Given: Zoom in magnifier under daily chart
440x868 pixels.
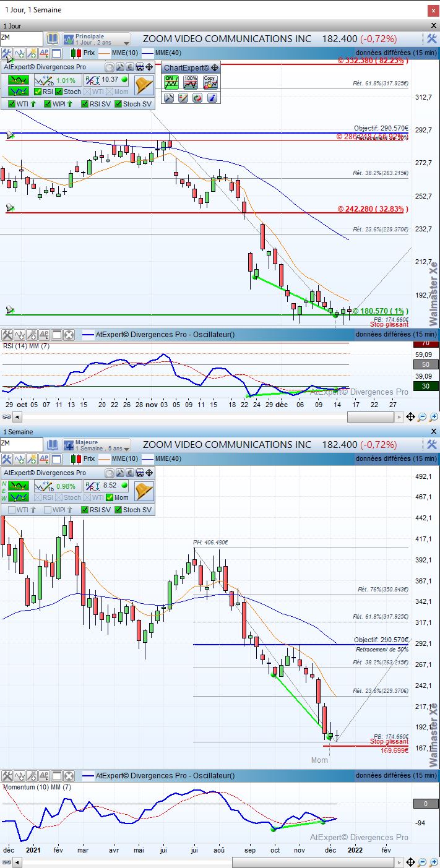Looking at the screenshot, I should 433,418.
